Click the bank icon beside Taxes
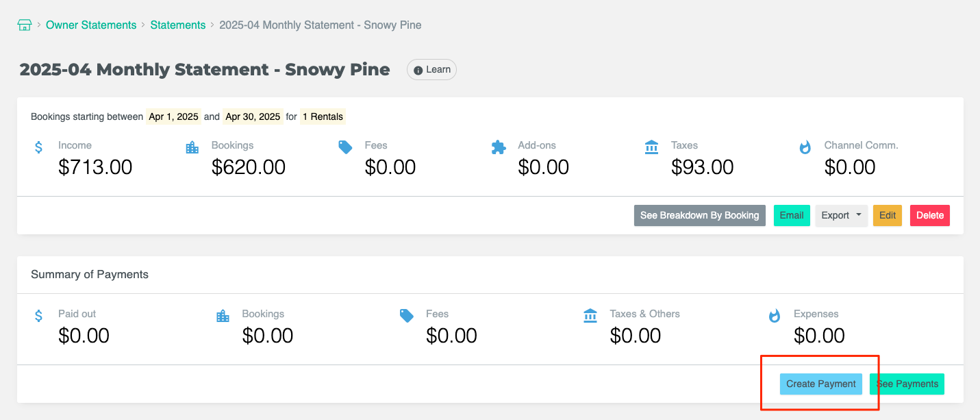The height and width of the screenshot is (420, 980). pyautogui.click(x=652, y=147)
